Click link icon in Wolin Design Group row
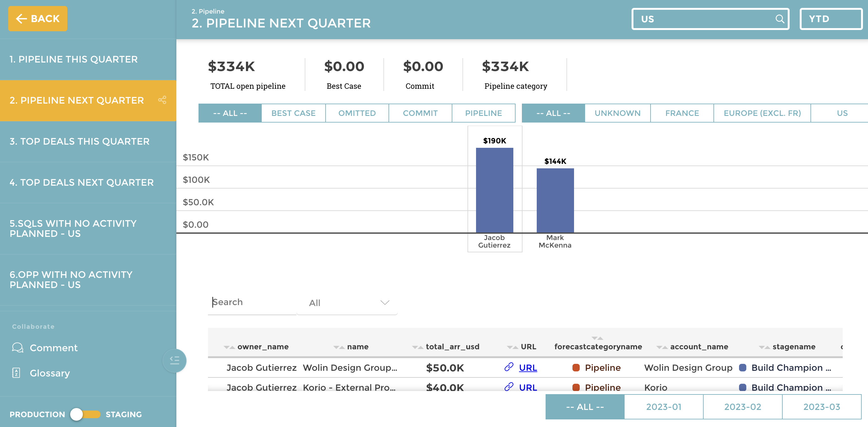Viewport: 868px width, 427px height. [509, 367]
